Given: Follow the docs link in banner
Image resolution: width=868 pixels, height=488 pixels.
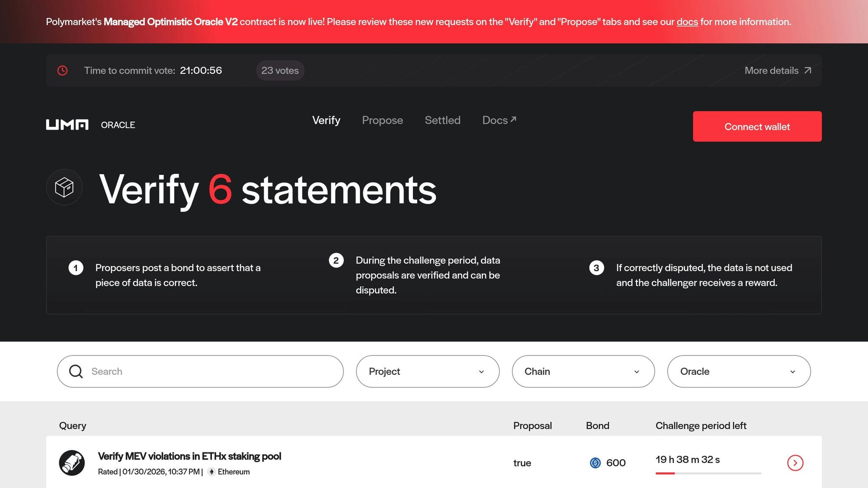Looking at the screenshot, I should [687, 22].
